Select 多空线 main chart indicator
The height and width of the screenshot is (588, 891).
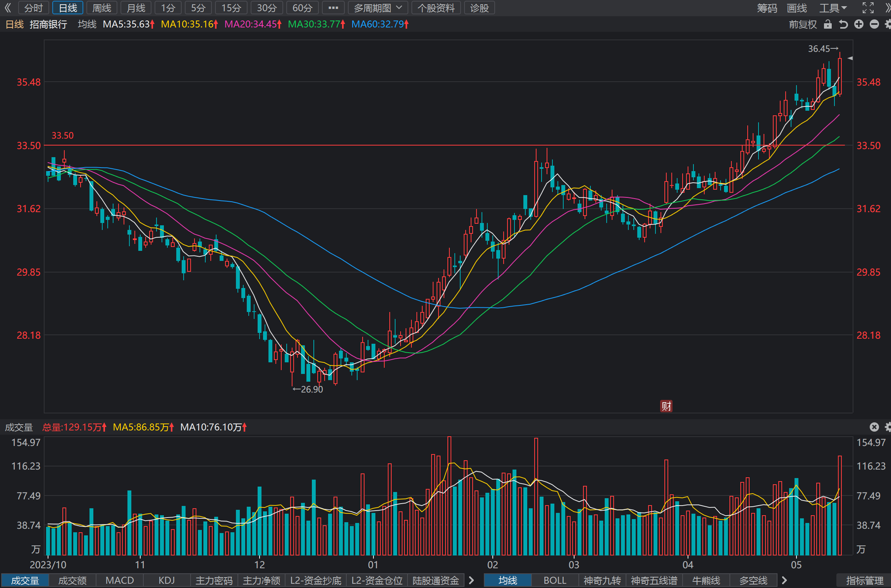[x=753, y=581]
